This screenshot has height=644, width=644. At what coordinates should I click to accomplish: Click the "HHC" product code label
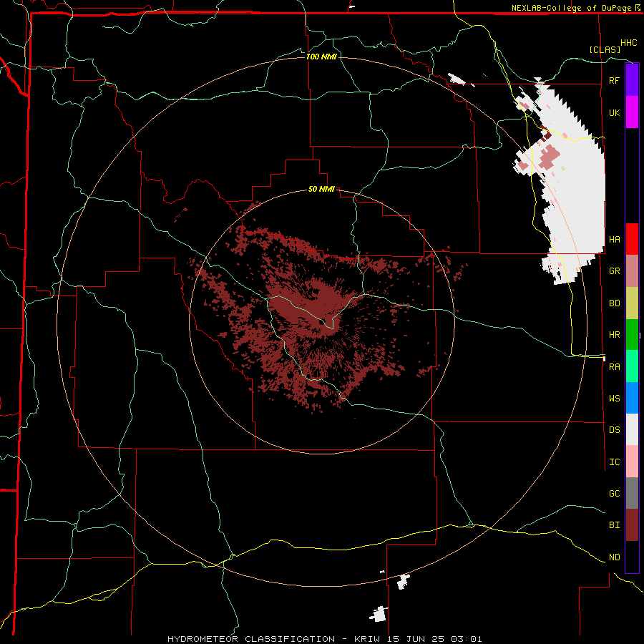[x=629, y=43]
